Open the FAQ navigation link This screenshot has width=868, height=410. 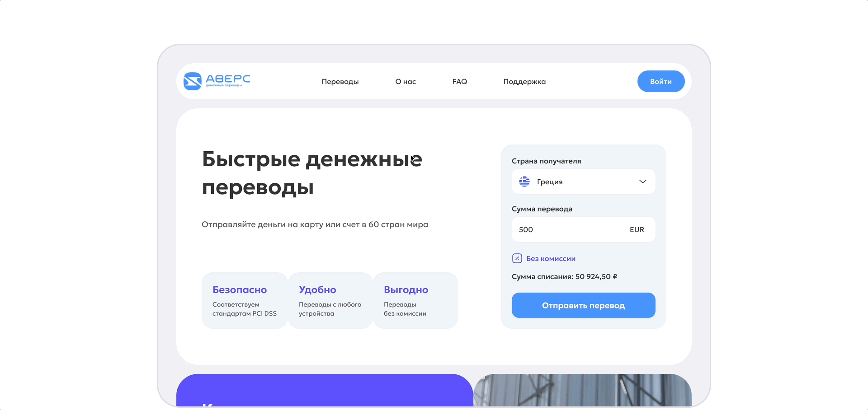pyautogui.click(x=459, y=82)
